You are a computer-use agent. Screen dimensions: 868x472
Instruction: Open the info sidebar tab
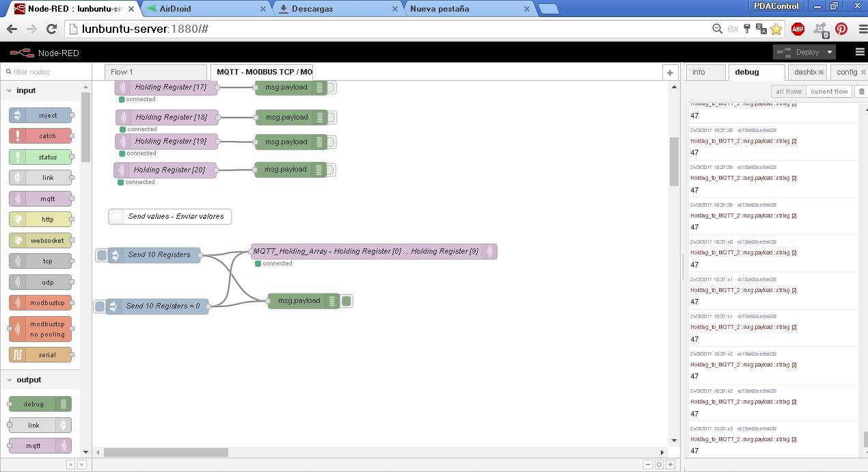(706, 72)
